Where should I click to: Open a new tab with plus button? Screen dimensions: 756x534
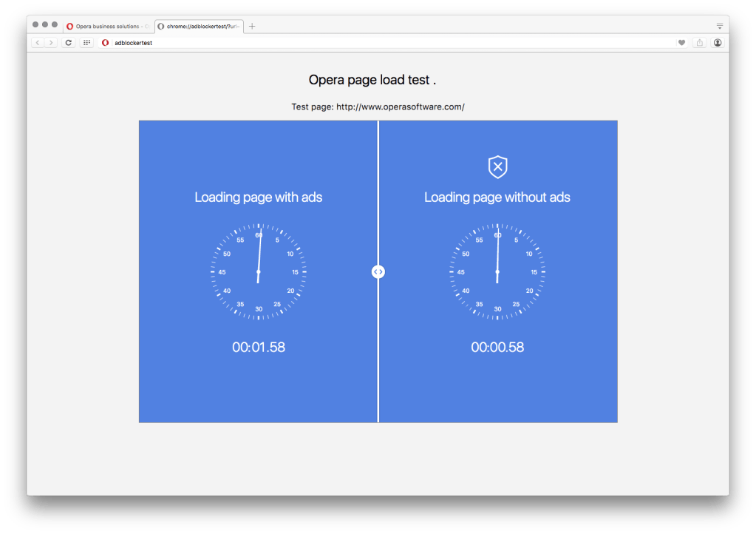(252, 26)
